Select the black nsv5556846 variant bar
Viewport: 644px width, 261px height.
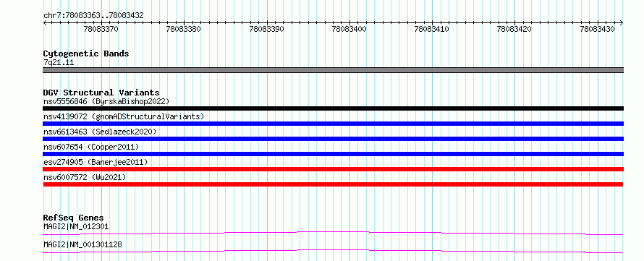(333, 108)
